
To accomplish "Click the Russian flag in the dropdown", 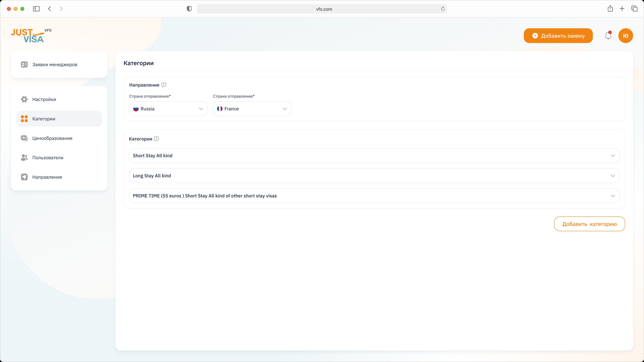I will click(x=136, y=109).
